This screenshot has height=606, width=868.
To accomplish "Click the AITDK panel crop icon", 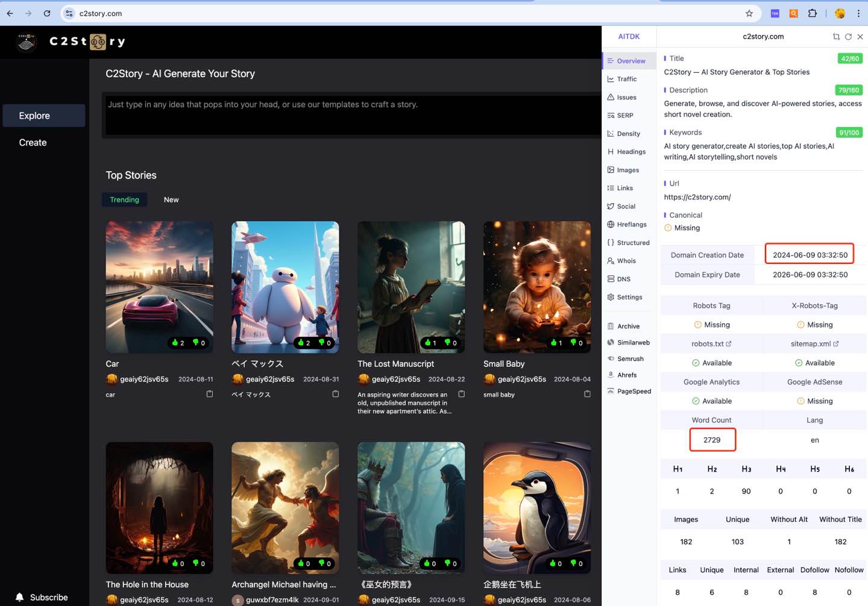I will (836, 37).
